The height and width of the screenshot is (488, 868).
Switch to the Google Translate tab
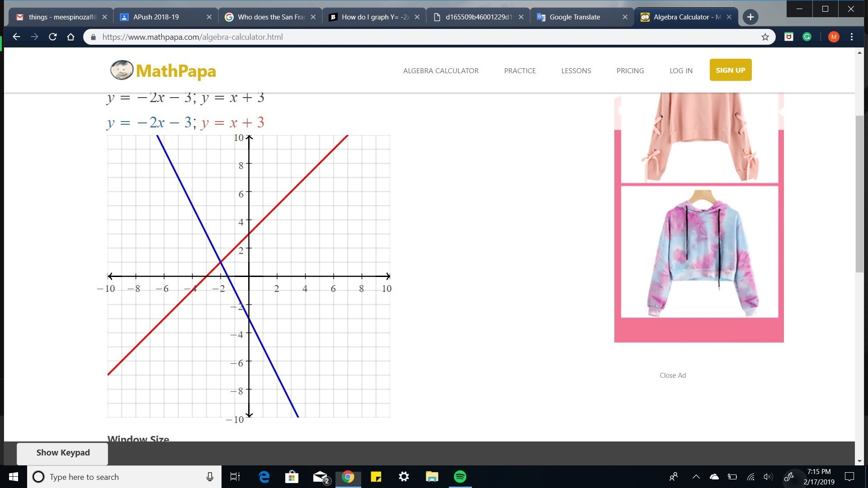(575, 17)
